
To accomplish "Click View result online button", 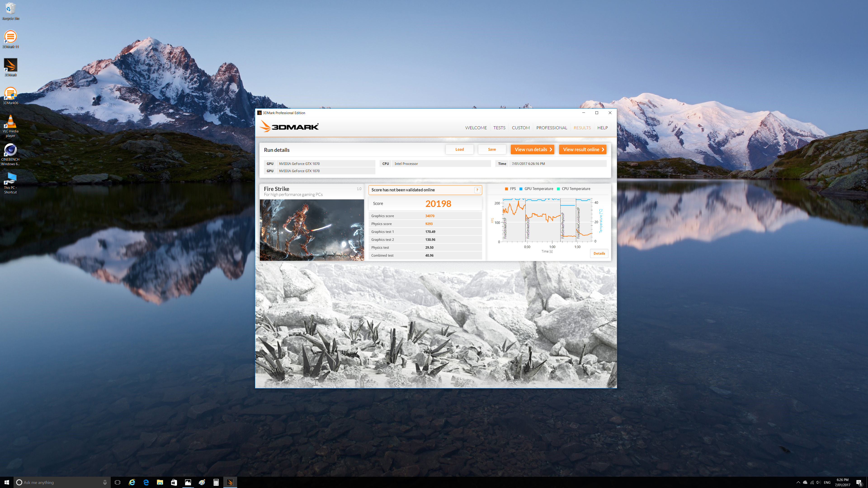I will click(x=583, y=149).
